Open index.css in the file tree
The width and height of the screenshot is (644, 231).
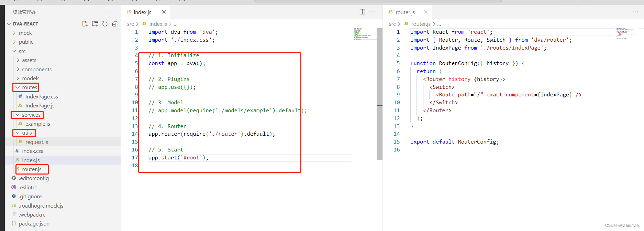coord(63,151)
